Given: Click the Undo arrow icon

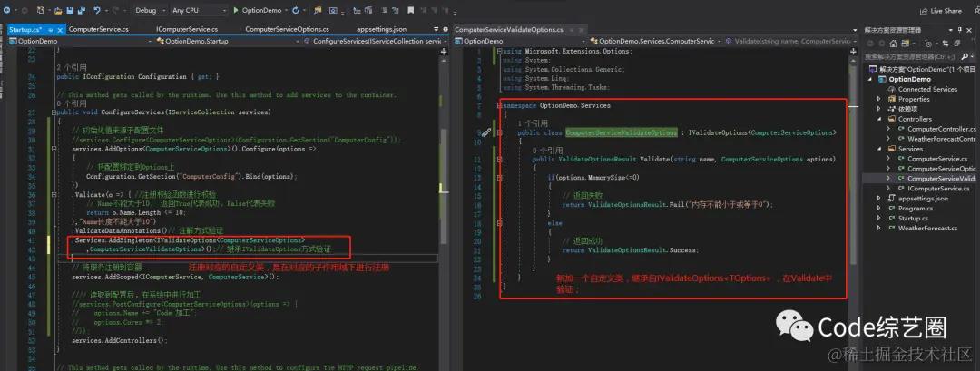Looking at the screenshot, I should 97,11.
